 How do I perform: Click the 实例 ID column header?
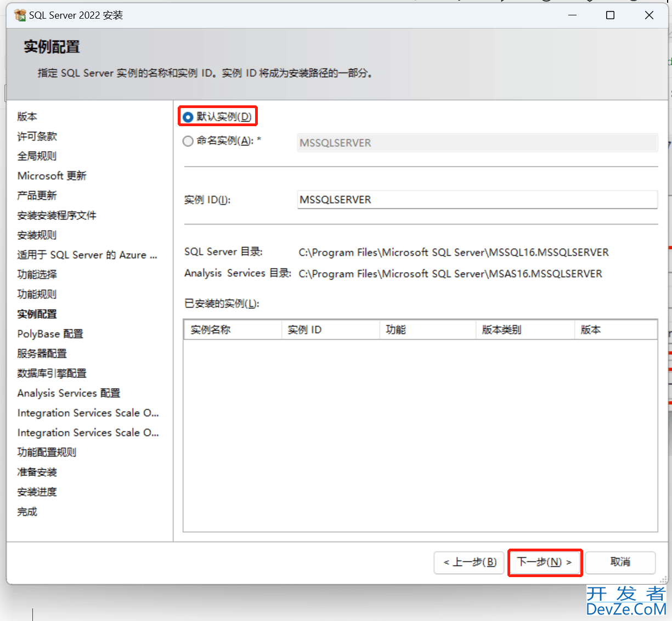[330, 330]
